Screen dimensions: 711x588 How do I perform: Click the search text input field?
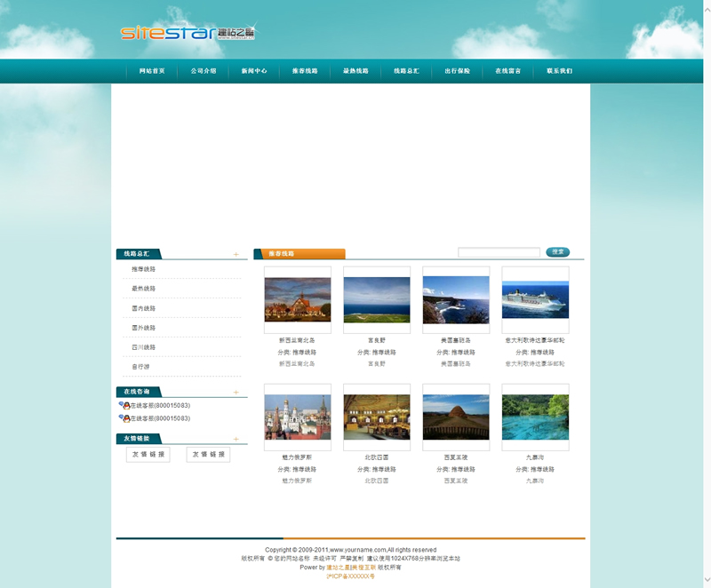499,252
